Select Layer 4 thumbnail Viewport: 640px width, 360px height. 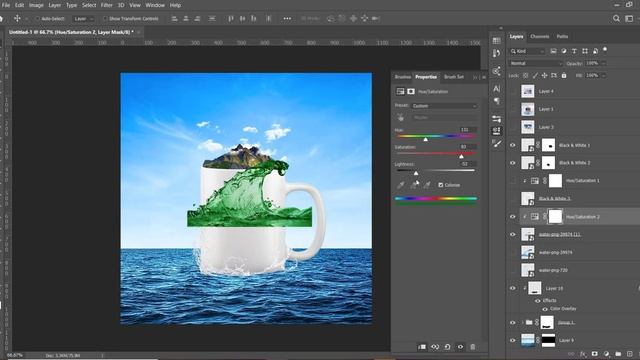point(528,91)
